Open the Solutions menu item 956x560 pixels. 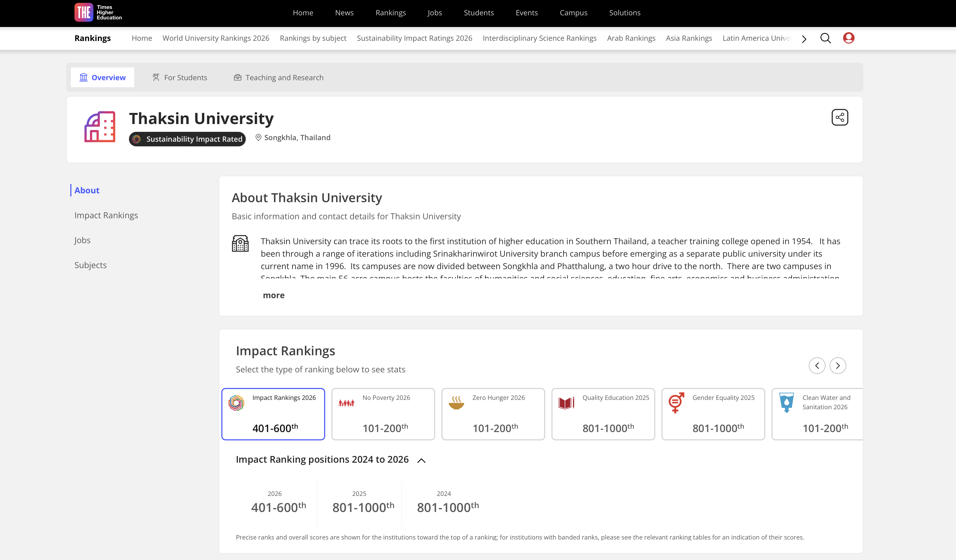pos(624,12)
